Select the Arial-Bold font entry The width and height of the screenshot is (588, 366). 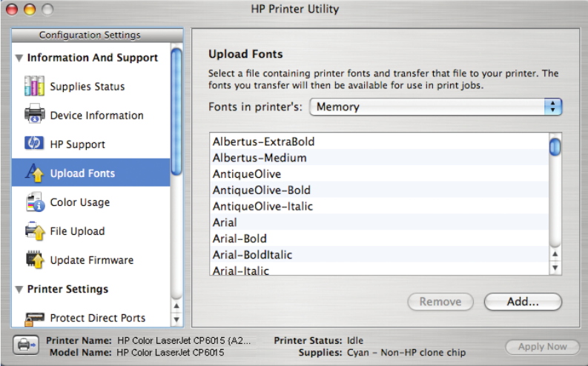[x=240, y=239]
